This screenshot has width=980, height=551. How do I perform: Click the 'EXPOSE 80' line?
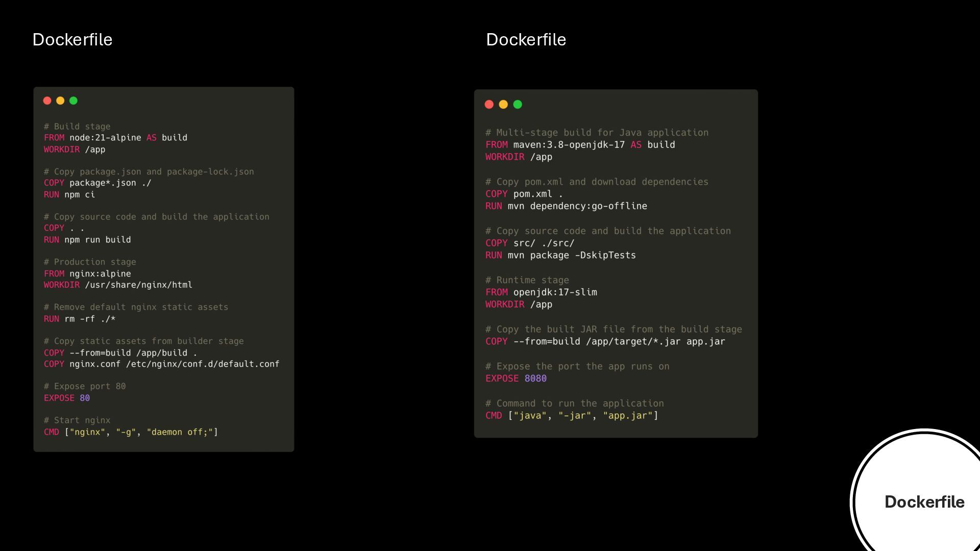(67, 398)
